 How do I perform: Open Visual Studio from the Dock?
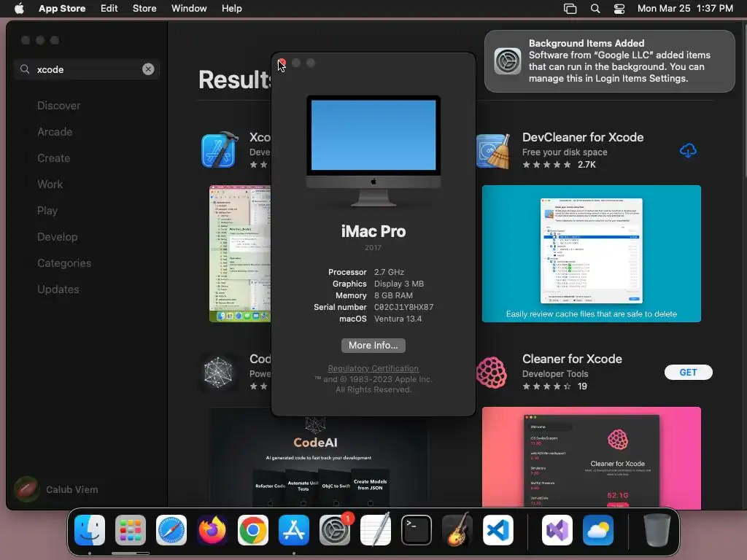point(557,530)
